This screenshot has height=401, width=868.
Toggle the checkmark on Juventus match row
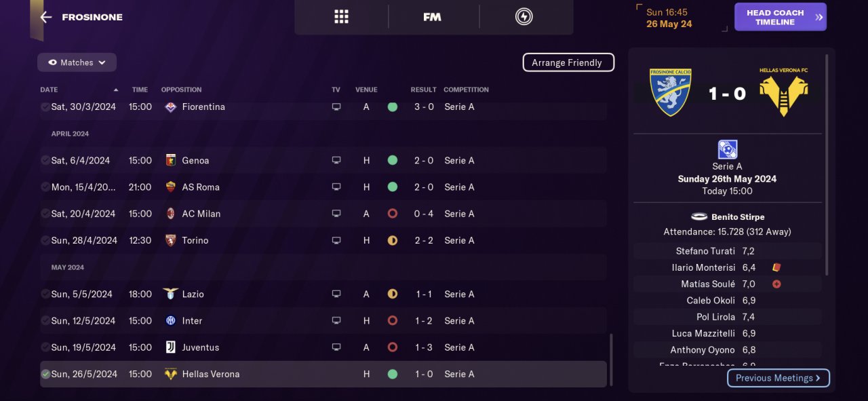[45, 347]
